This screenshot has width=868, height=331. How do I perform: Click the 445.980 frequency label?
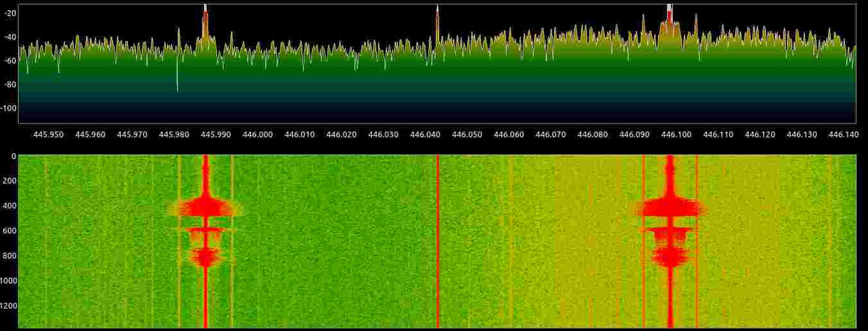coord(174,134)
